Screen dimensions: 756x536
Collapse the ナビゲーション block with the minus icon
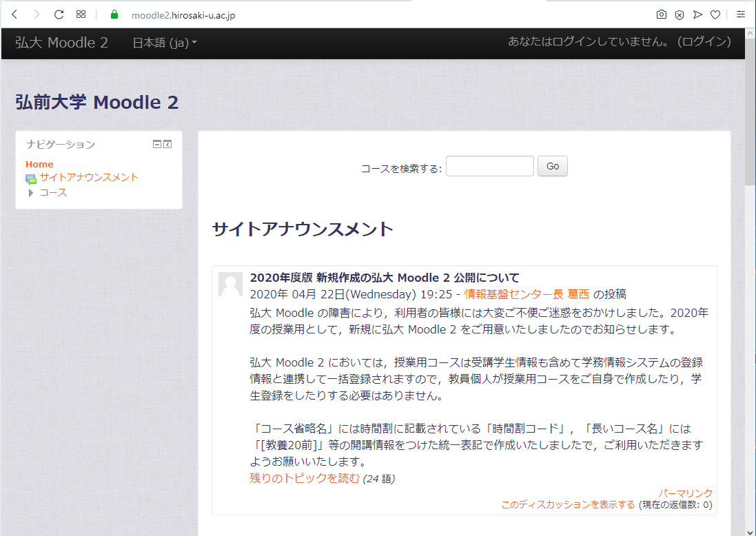(x=156, y=144)
